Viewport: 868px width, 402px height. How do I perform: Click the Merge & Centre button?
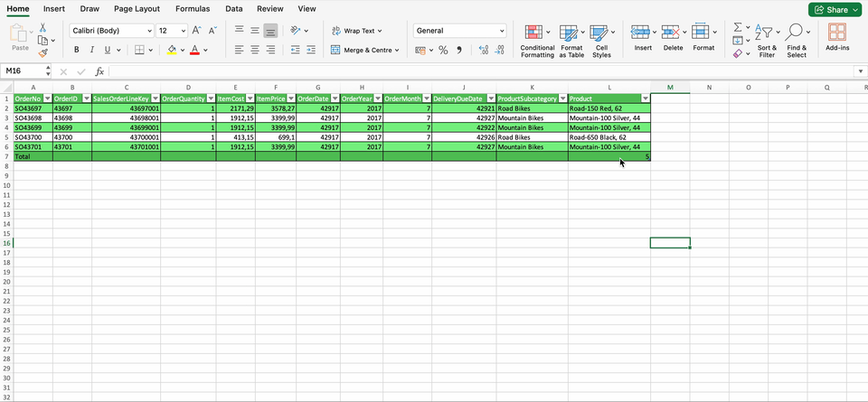(x=364, y=51)
